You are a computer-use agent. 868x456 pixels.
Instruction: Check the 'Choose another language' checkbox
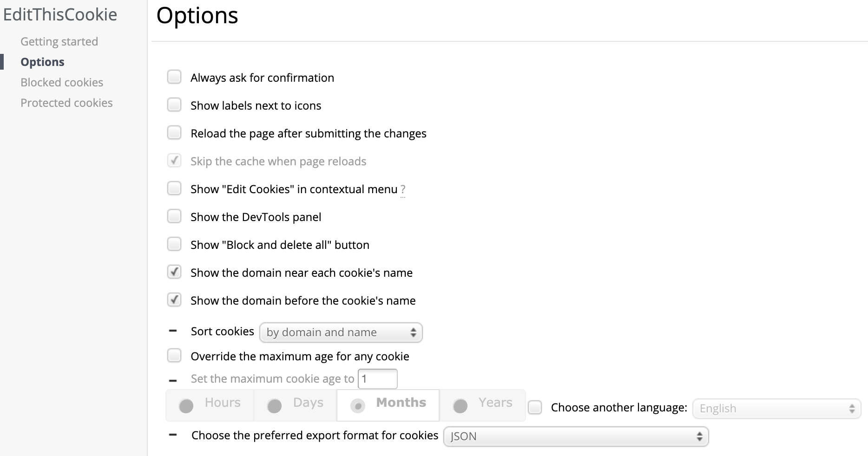click(x=535, y=407)
